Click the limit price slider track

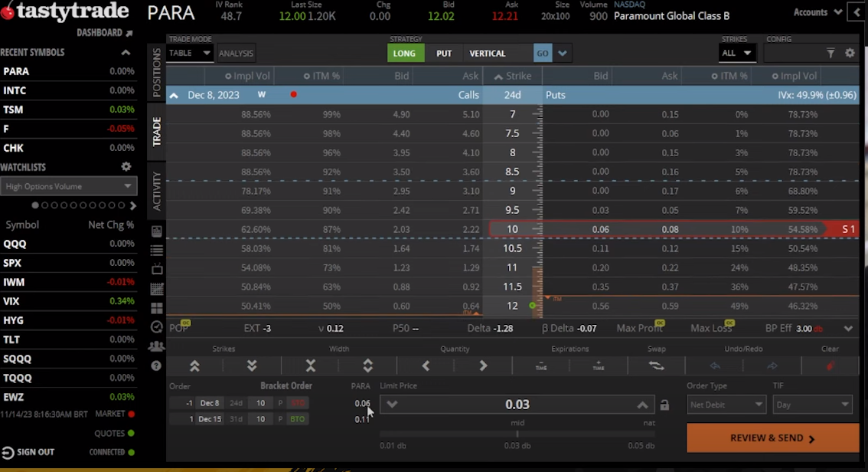tap(517, 434)
